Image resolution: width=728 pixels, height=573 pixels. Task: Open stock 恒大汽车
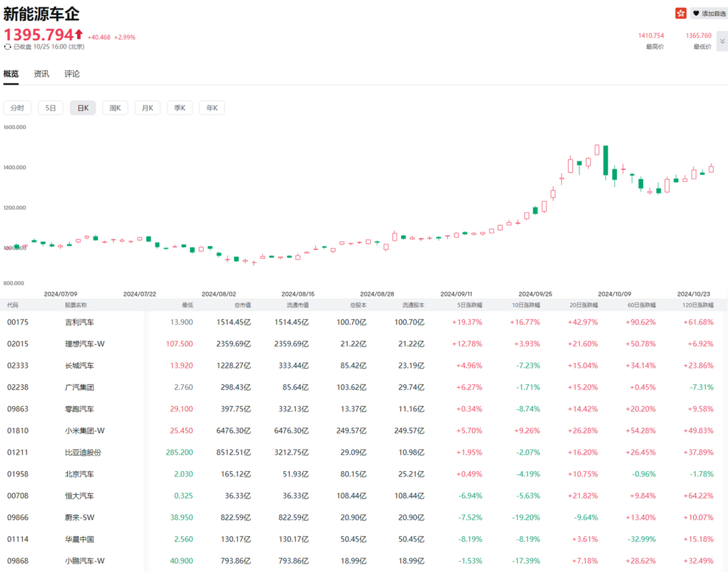[79, 496]
